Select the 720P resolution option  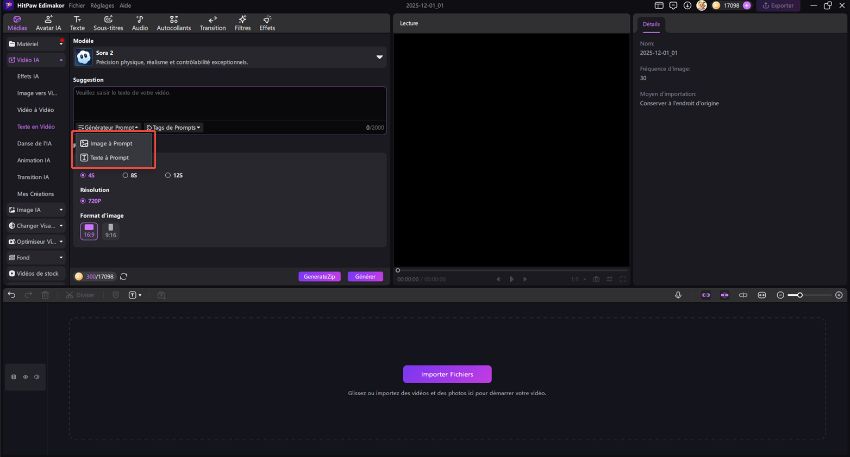click(91, 201)
